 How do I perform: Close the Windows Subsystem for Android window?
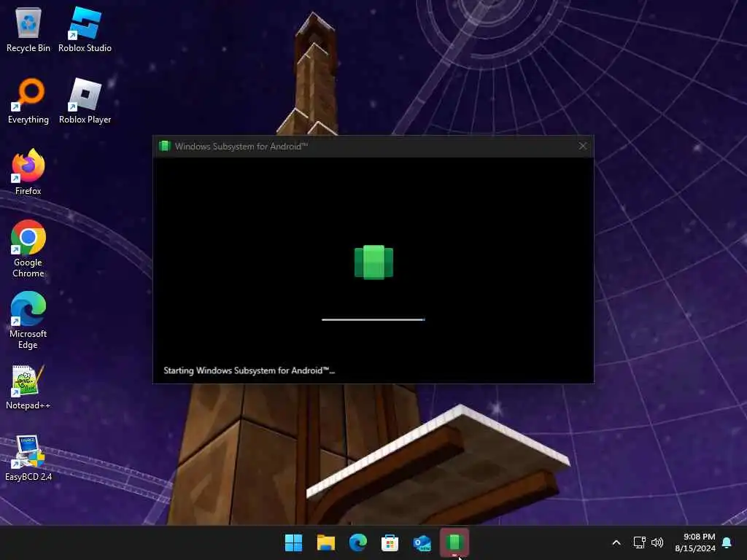(x=583, y=146)
